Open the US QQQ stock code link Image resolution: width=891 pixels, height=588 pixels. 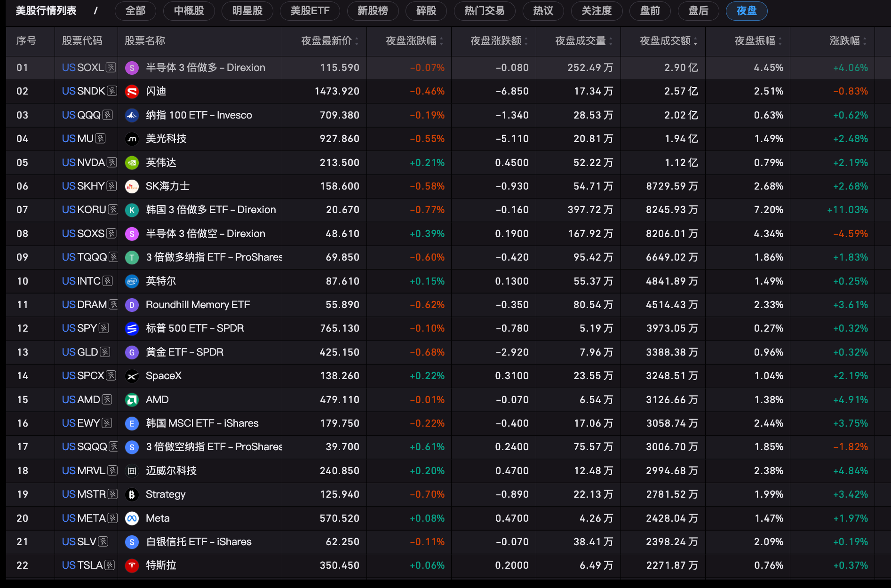(81, 115)
